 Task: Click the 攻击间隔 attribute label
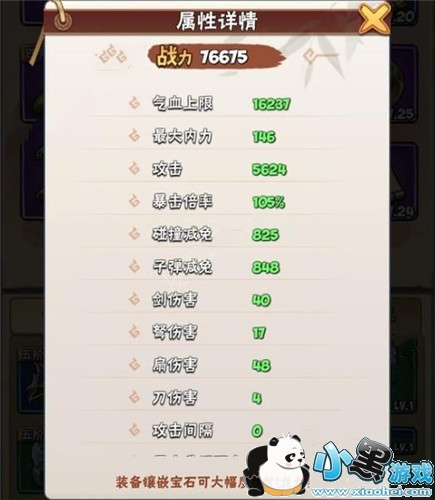point(182,430)
